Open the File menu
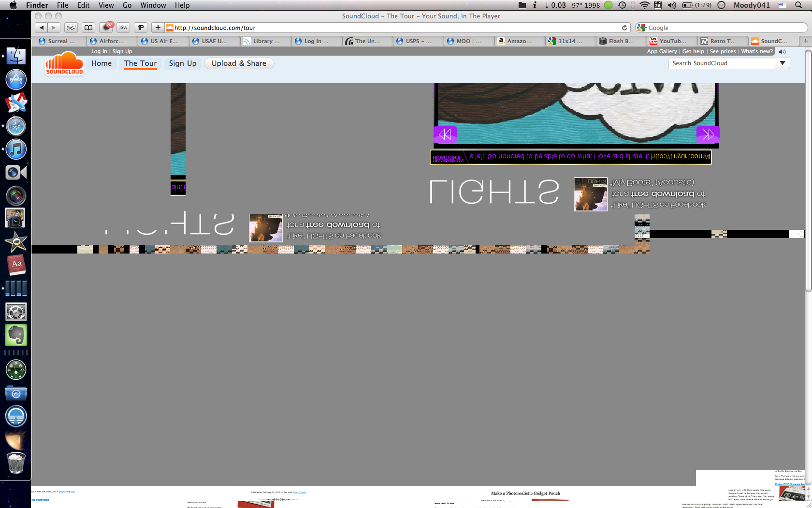The height and width of the screenshot is (508, 812). tap(62, 5)
